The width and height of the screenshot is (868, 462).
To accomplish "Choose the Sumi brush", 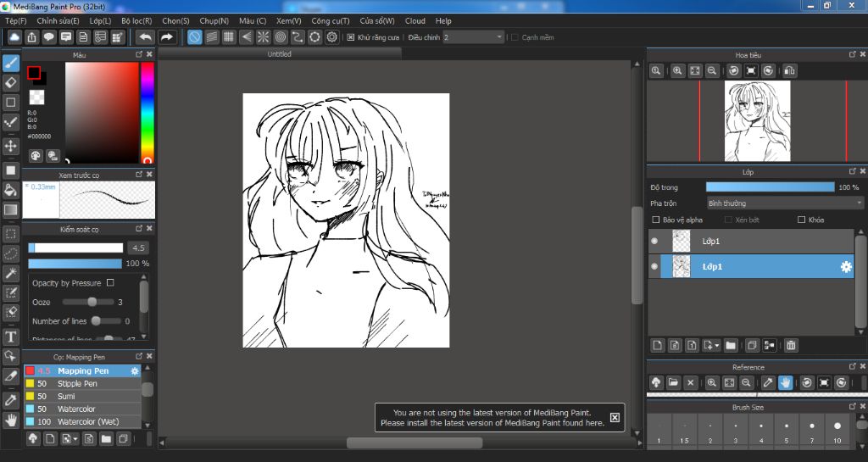I will point(82,396).
